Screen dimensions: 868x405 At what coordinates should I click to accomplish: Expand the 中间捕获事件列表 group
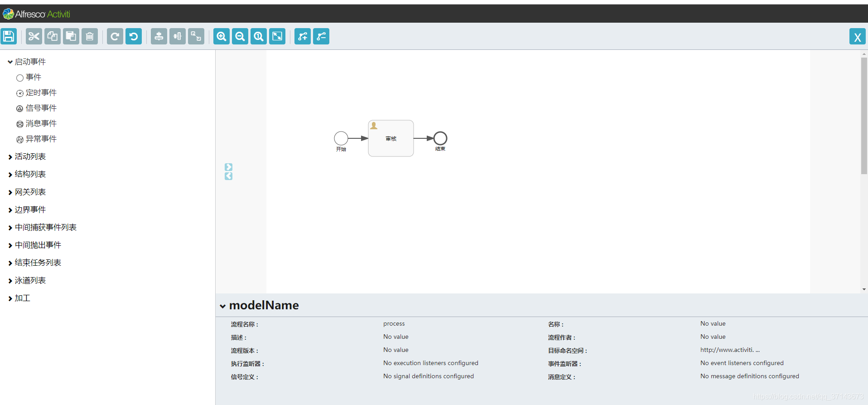pos(42,228)
